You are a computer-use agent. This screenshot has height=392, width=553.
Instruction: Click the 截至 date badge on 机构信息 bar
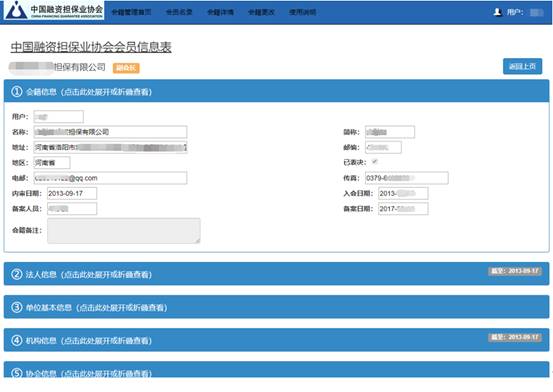point(515,337)
